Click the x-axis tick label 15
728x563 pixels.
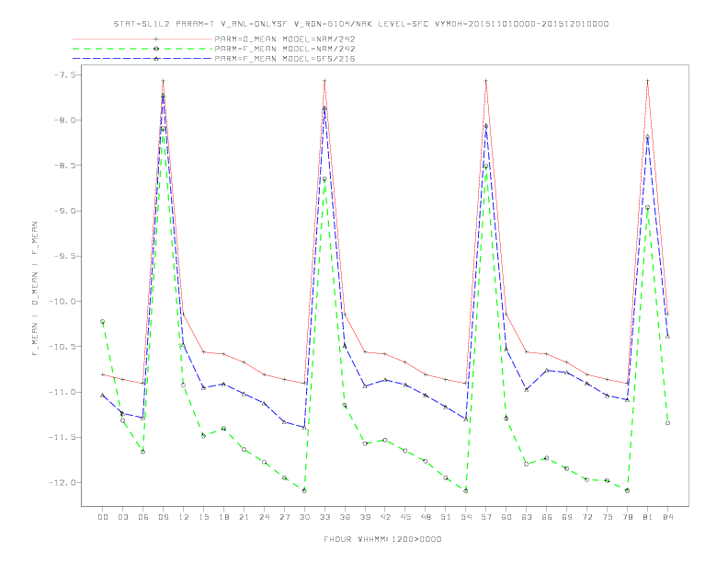[203, 517]
